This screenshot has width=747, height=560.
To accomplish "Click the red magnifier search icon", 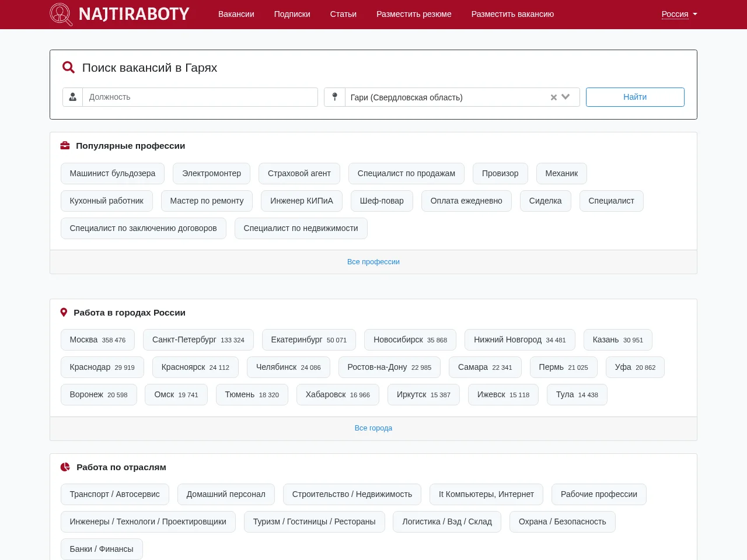I will (x=68, y=68).
